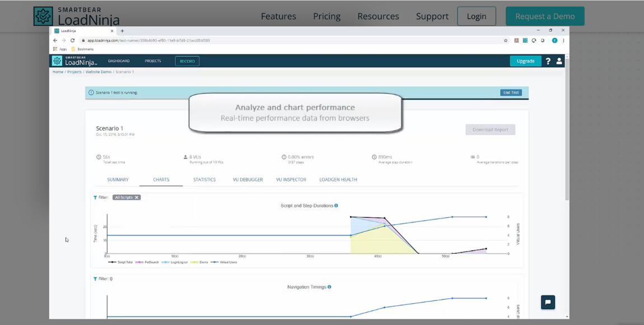Click the LoadNinja help question mark icon

[x=548, y=61]
